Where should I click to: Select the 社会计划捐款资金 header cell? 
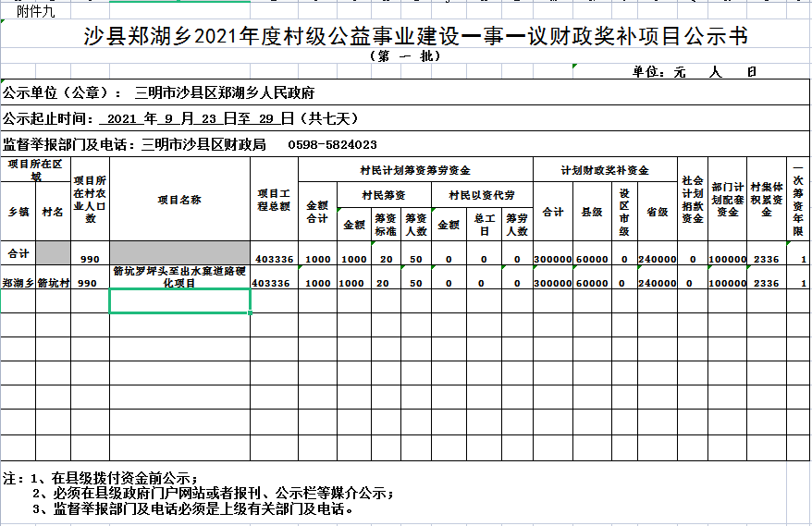tap(692, 200)
